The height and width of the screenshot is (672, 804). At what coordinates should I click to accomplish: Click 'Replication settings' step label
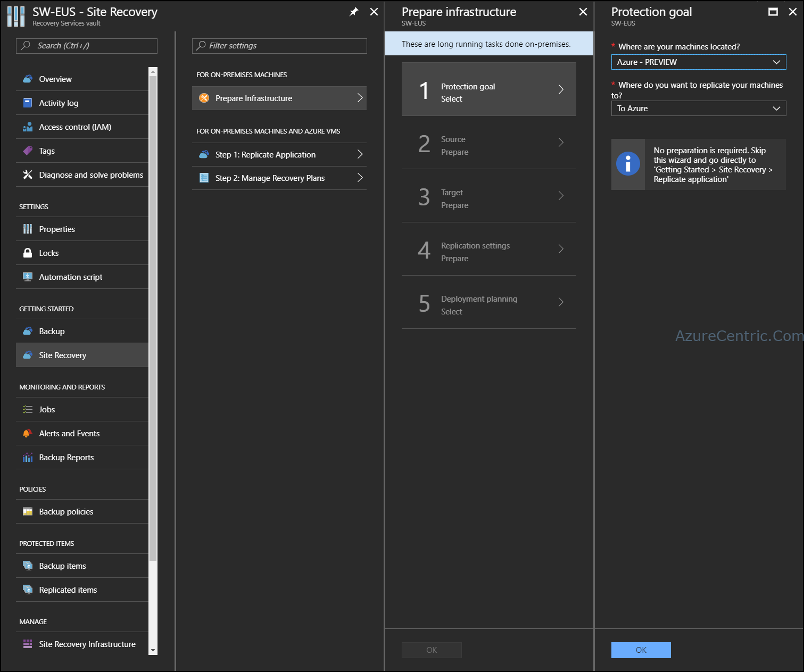(x=475, y=245)
